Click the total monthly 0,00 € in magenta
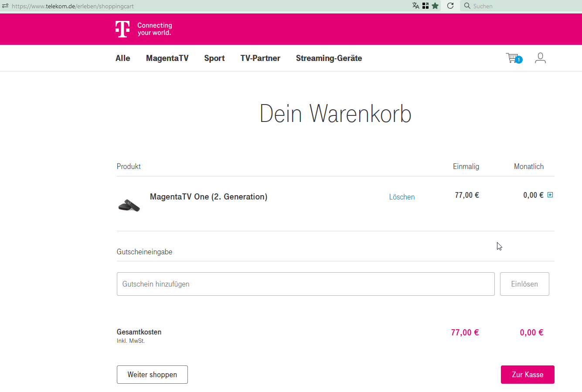582x392 pixels. click(x=531, y=332)
